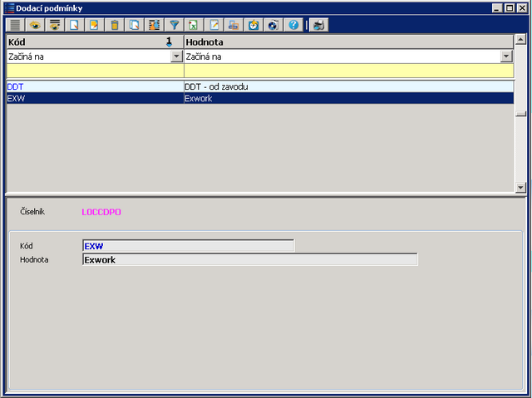Click the printer icon in the toolbar

pos(234,25)
